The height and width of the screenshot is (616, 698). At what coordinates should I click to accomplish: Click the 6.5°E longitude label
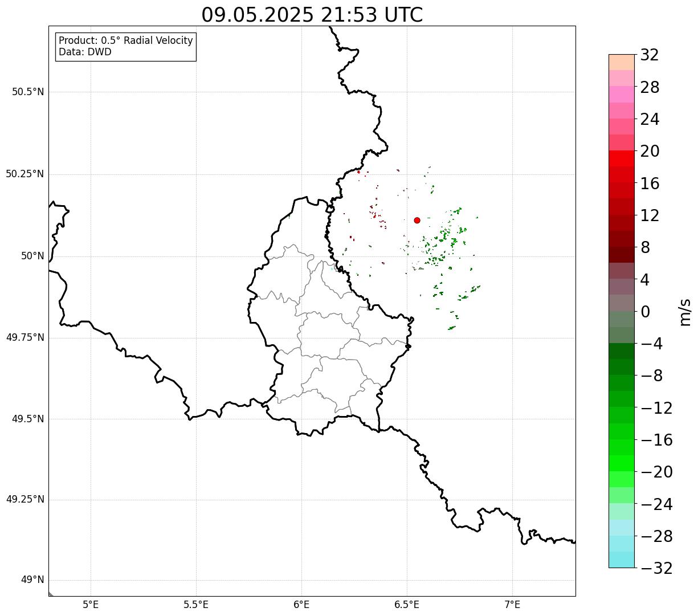[x=407, y=605]
